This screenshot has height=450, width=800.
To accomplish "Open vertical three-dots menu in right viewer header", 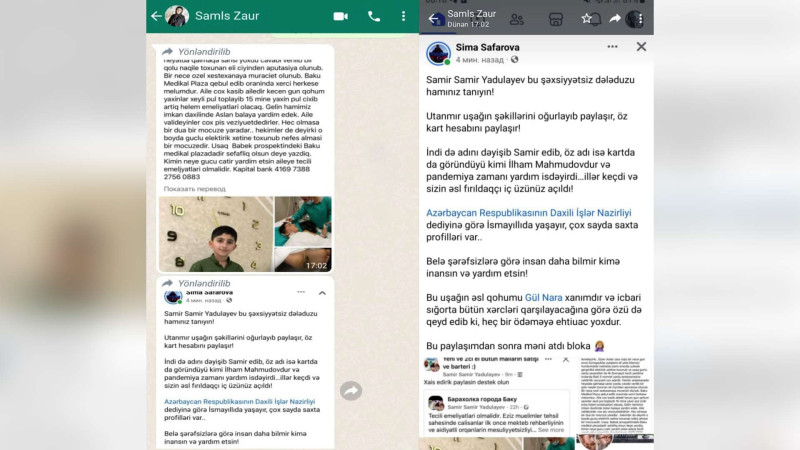I will pyautogui.click(x=641, y=19).
